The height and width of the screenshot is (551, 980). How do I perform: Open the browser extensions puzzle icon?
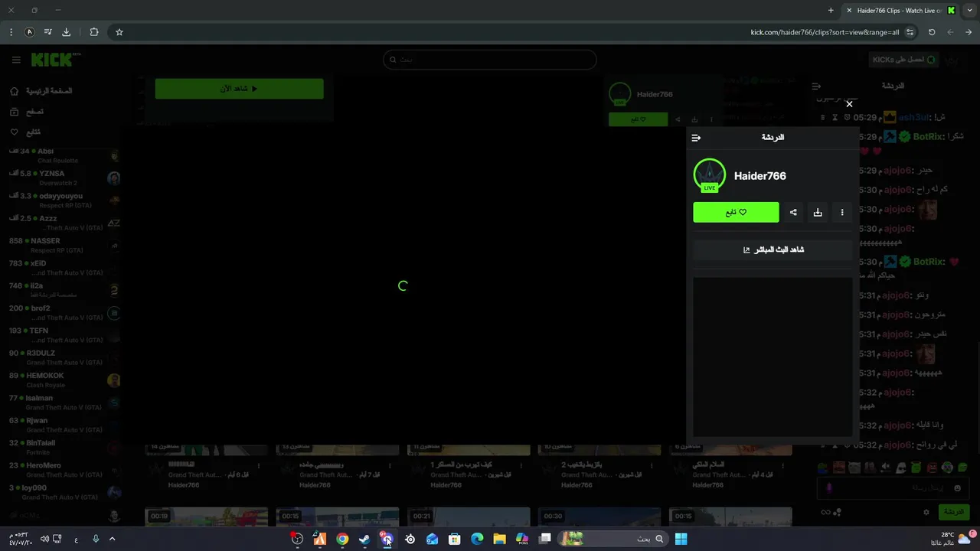click(94, 32)
